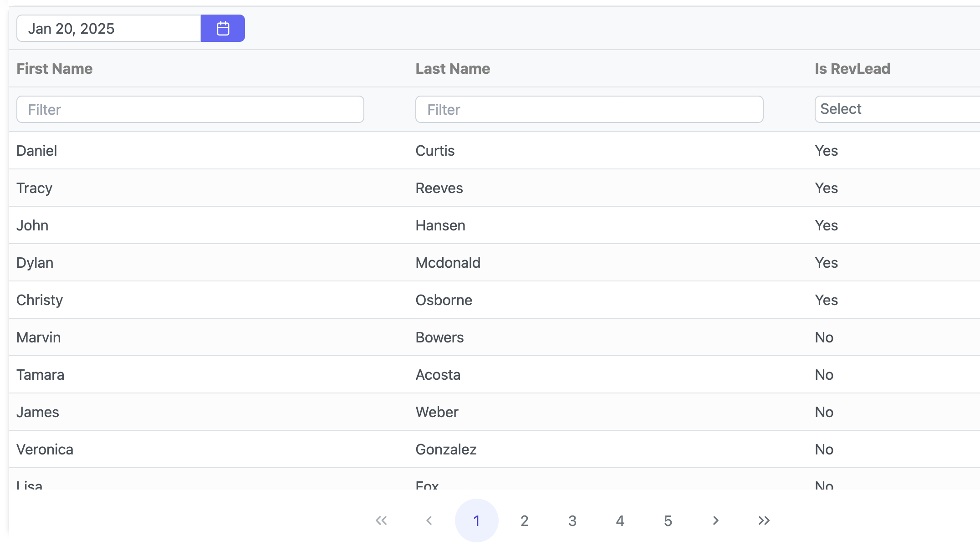Click the Jan 20, 2025 date field
980x551 pixels.
click(109, 28)
